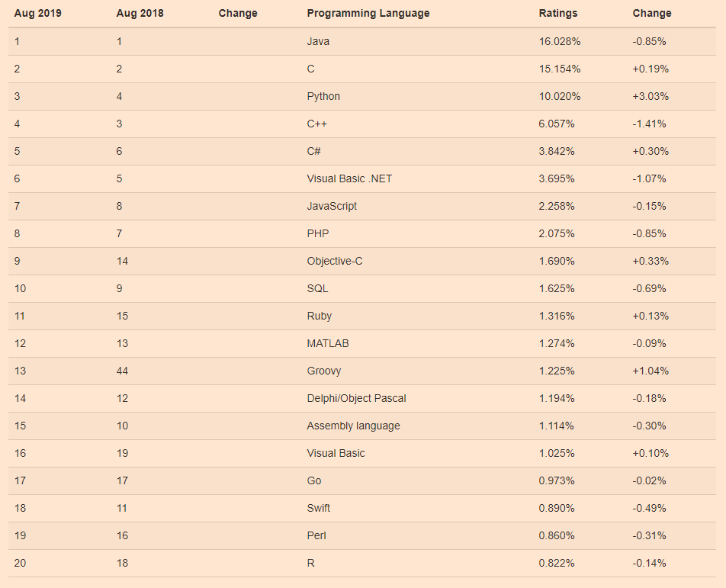
Task: Click the Aug 2019 column header
Action: point(37,13)
